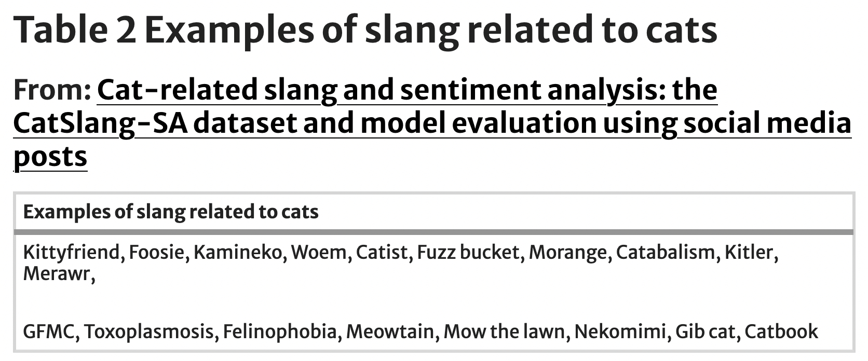Click the phrase 'Mow the lawn'
The width and height of the screenshot is (868, 361).
coord(504,331)
